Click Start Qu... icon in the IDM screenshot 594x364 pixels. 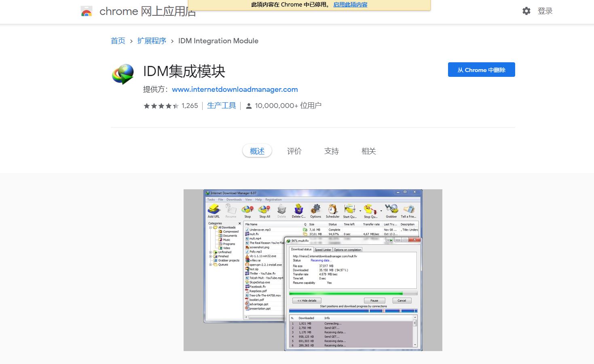pos(349,209)
